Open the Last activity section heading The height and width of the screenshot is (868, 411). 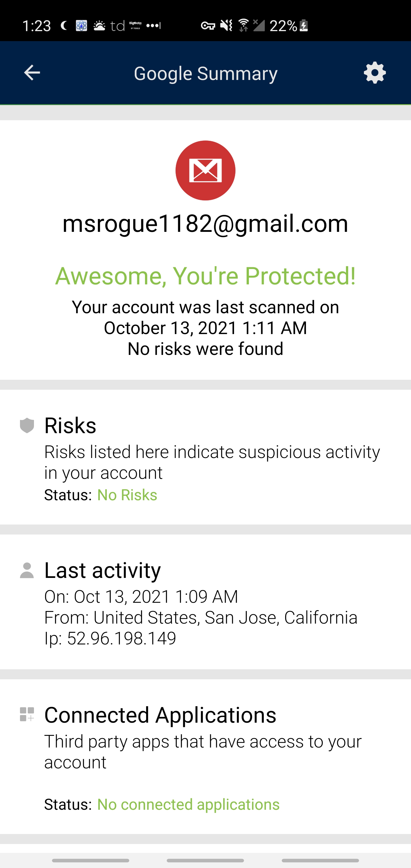(102, 570)
